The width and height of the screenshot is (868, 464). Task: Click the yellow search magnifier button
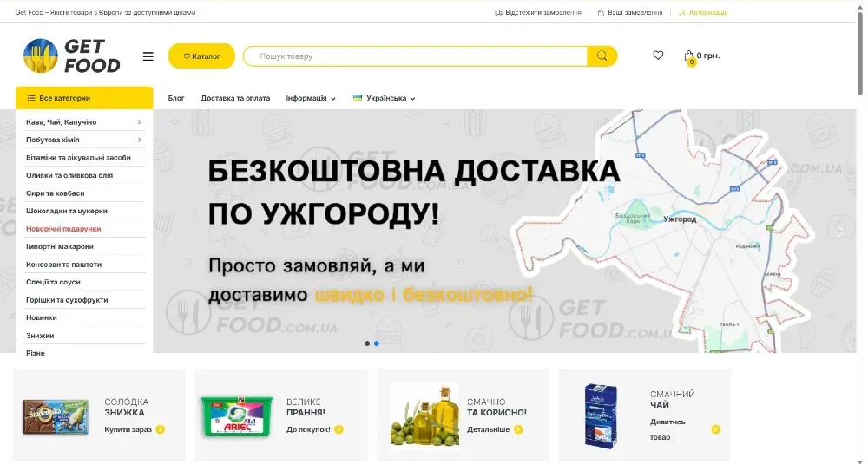coord(602,56)
